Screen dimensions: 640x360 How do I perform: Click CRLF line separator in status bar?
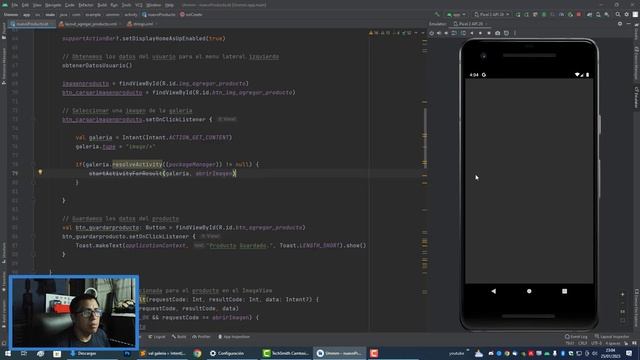(x=582, y=343)
